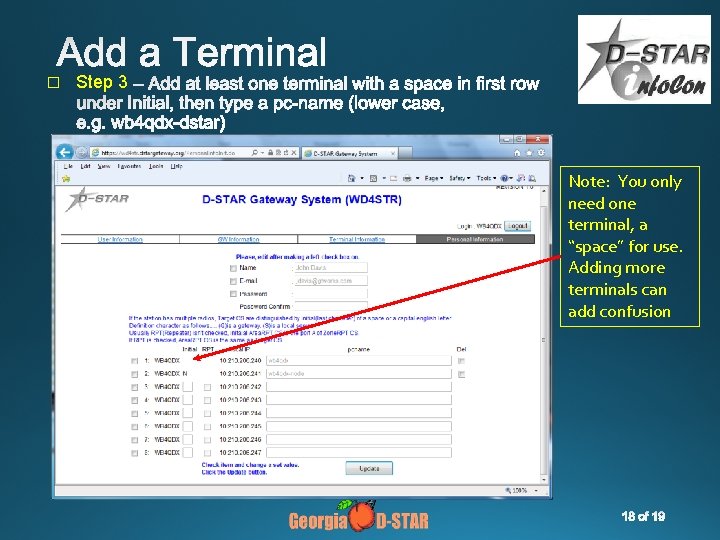Open a new blank browser tab
The width and height of the screenshot is (720, 540).
tap(405, 153)
